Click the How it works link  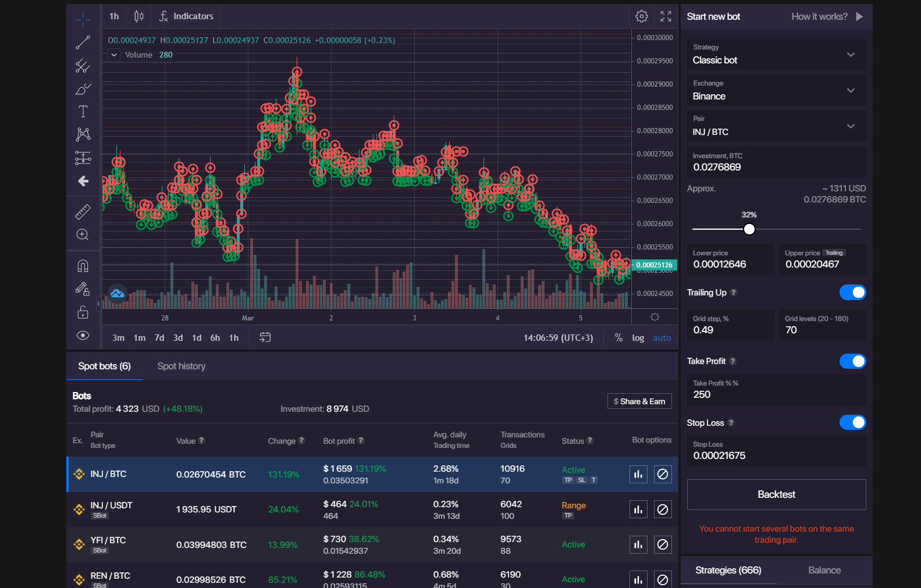pos(819,16)
